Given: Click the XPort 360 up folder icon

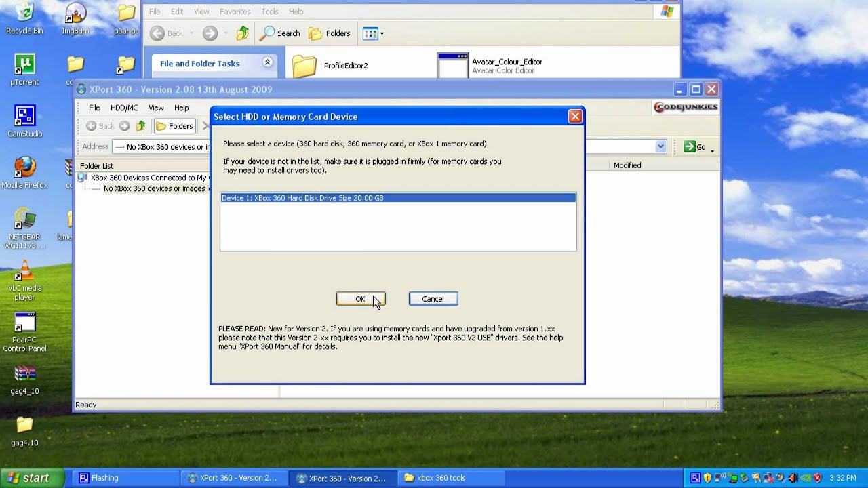Looking at the screenshot, I should tap(140, 126).
